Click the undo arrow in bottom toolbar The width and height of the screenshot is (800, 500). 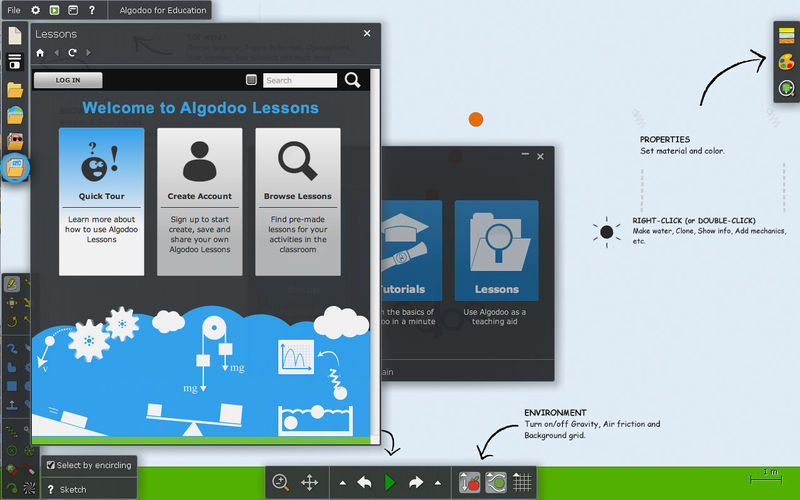pos(364,482)
